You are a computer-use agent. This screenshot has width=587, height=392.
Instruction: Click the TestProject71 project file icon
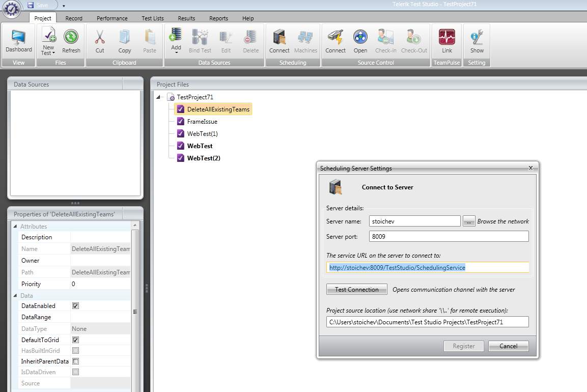(x=171, y=97)
